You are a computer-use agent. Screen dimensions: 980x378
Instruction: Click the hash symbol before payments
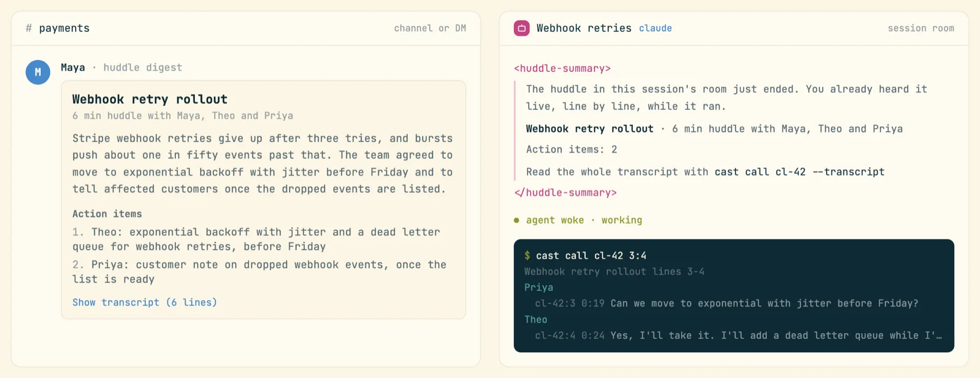pyautogui.click(x=29, y=28)
